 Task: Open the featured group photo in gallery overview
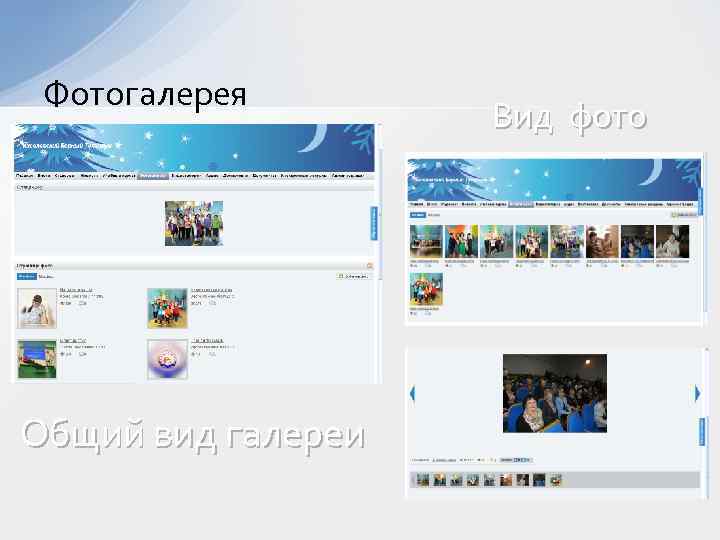tap(194, 224)
